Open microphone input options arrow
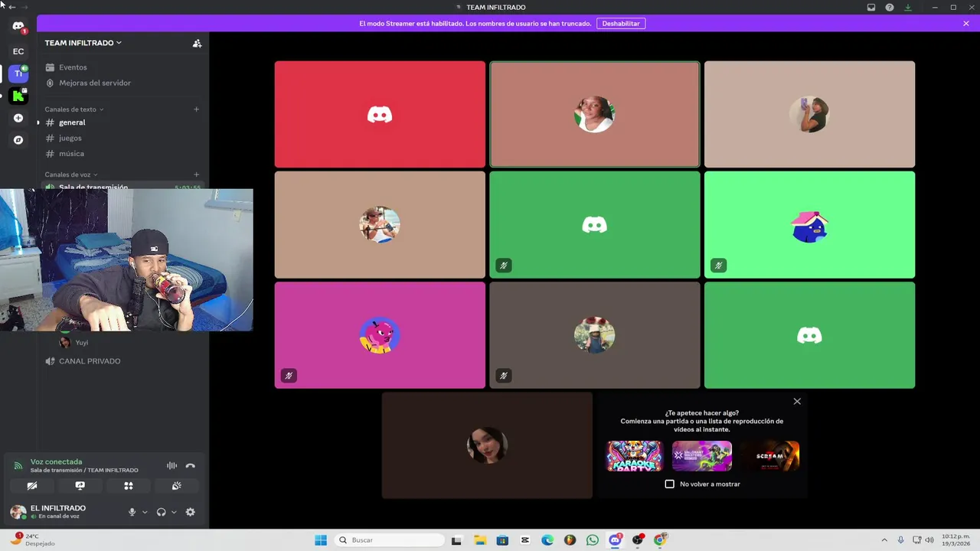Viewport: 980px width, 551px height. [145, 512]
